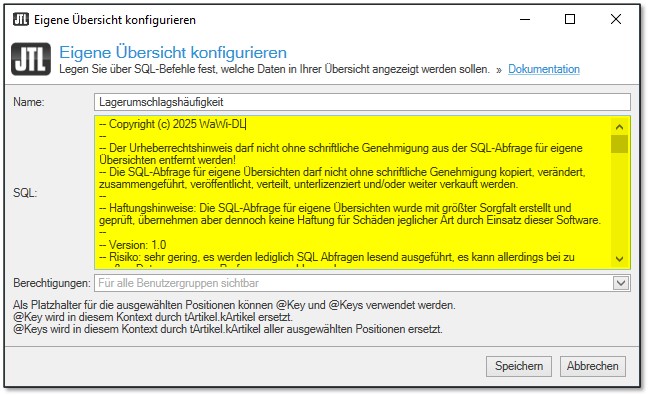Close the dialog with the X button
Screen dimensions: 649x396
click(616, 19)
